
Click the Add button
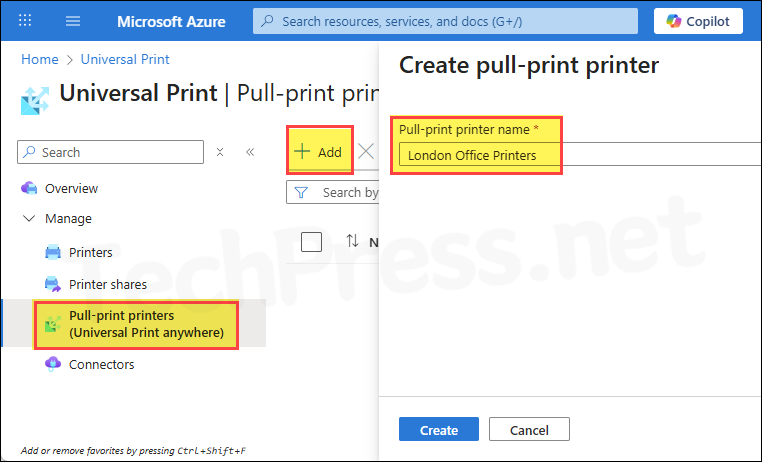(319, 151)
